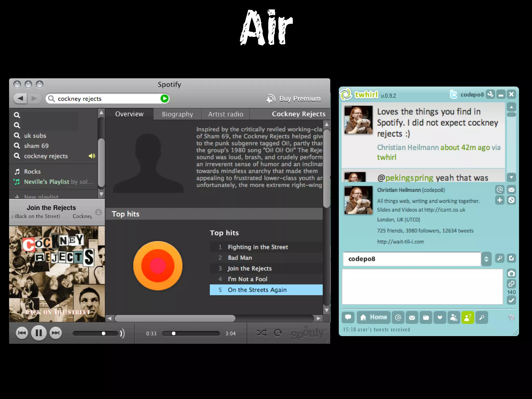Send the tweet with the checkmark icon
The image size is (532, 399).
(x=511, y=301)
